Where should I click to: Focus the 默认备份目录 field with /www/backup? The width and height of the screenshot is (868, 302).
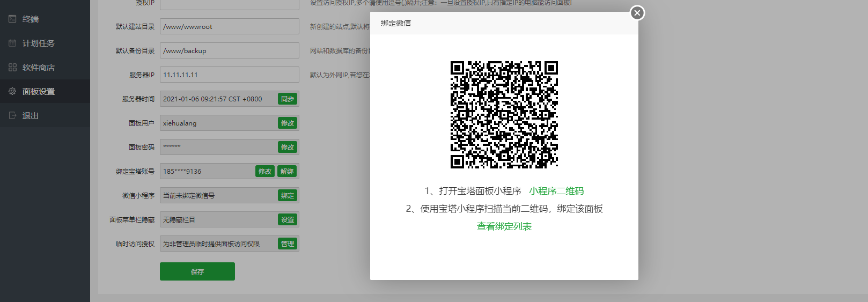[x=230, y=50]
